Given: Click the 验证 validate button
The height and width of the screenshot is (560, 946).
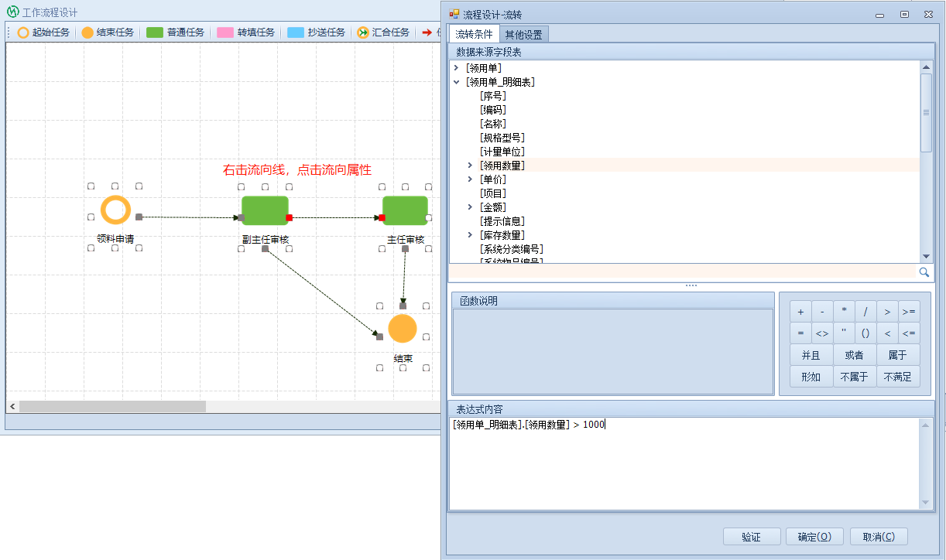Looking at the screenshot, I should 751,537.
